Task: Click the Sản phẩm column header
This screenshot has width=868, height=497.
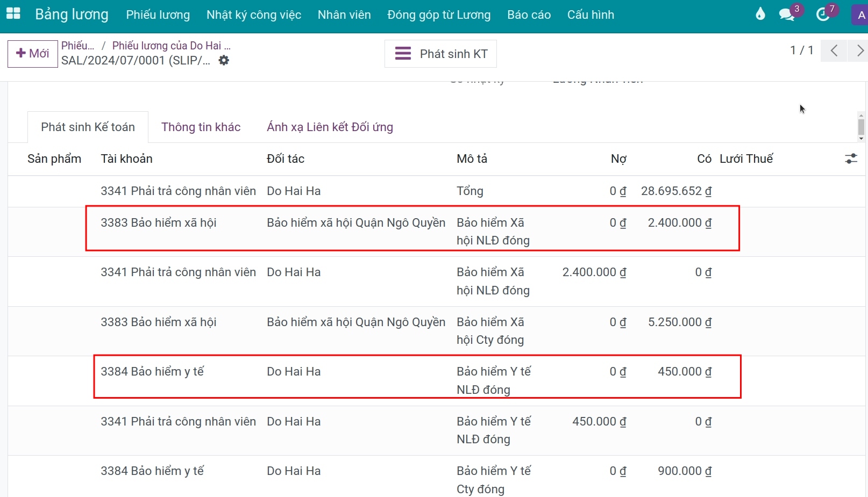Action: [x=54, y=159]
